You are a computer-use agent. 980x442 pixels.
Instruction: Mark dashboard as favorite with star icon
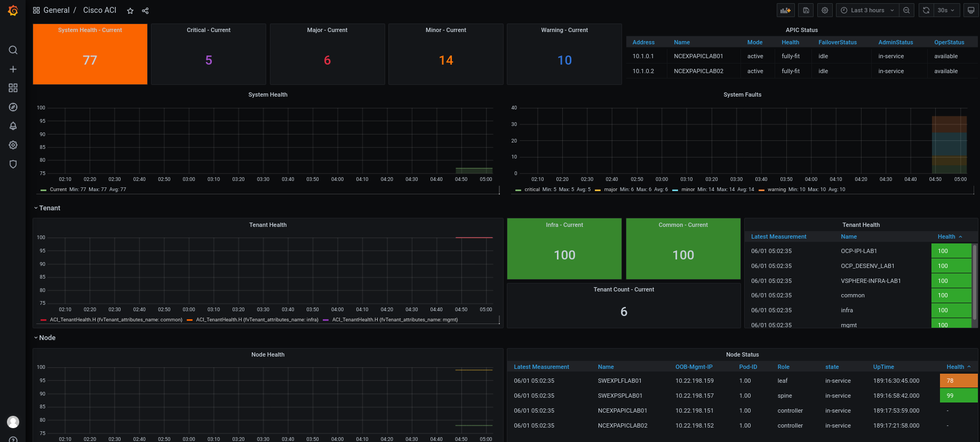[130, 11]
